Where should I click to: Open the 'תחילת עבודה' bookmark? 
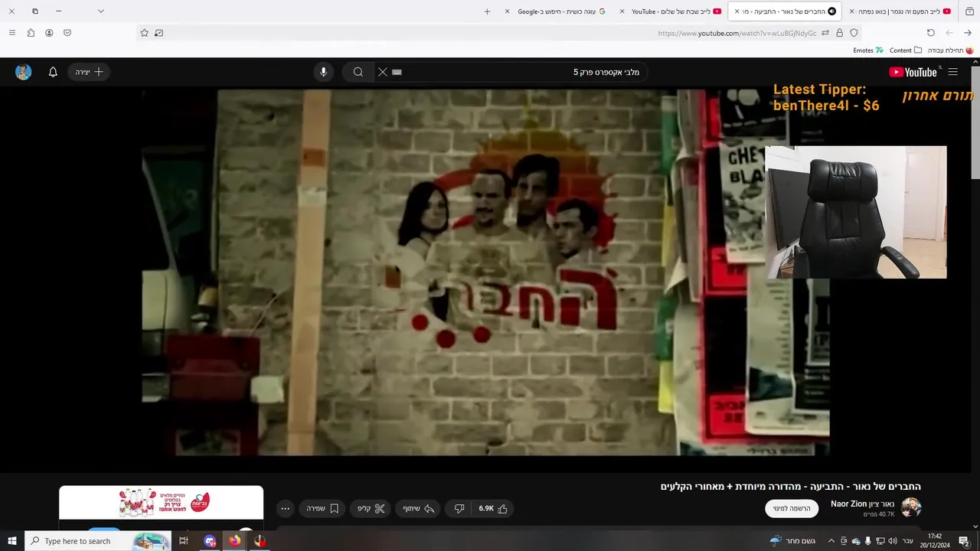950,51
